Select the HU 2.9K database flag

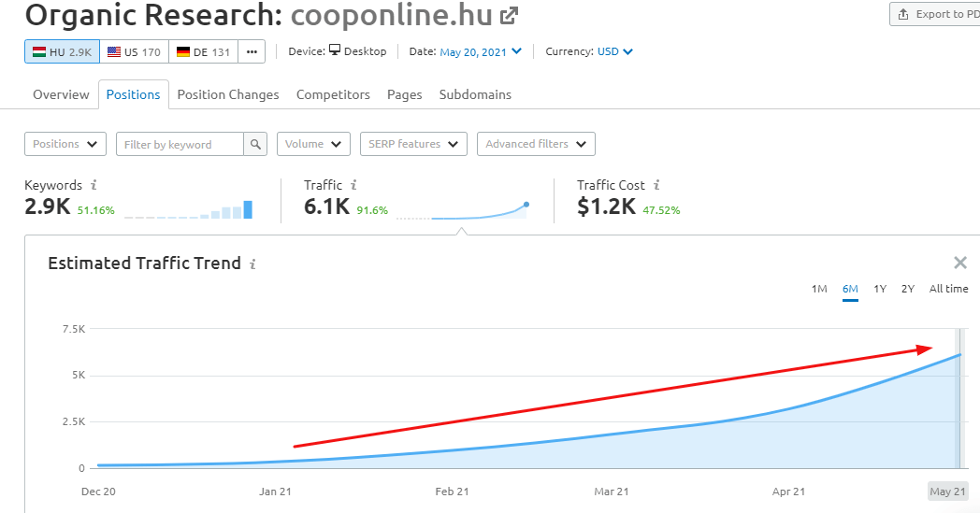point(62,52)
